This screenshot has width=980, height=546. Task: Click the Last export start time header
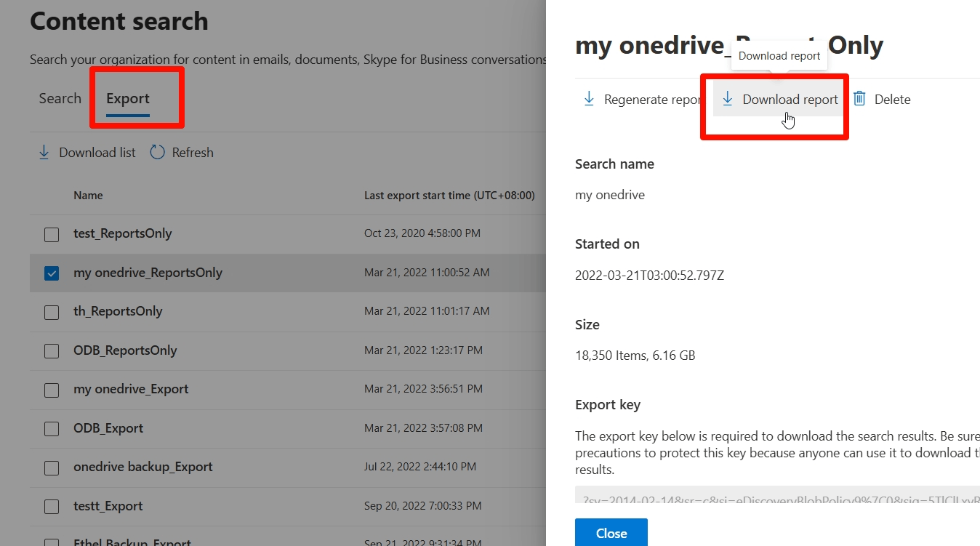click(x=449, y=196)
